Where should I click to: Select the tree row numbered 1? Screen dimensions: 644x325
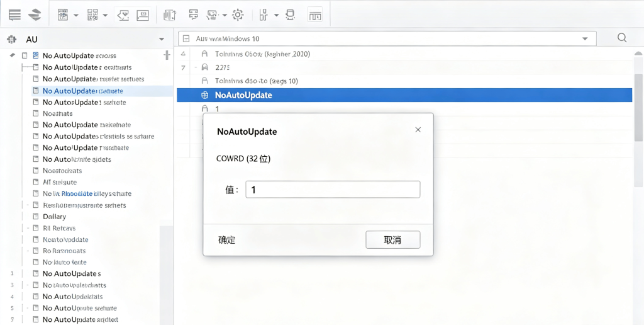pyautogui.click(x=72, y=273)
